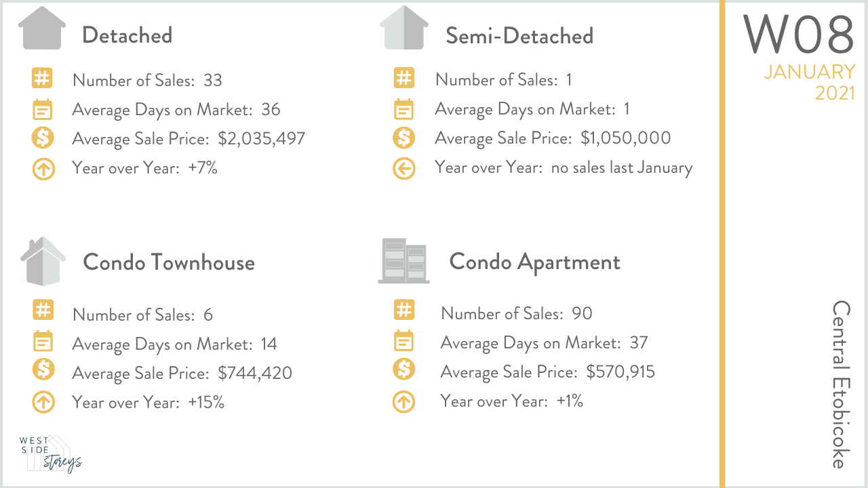The width and height of the screenshot is (868, 488).
Task: Click the calendar icon for Semi-Detached days on market
Action: click(403, 108)
